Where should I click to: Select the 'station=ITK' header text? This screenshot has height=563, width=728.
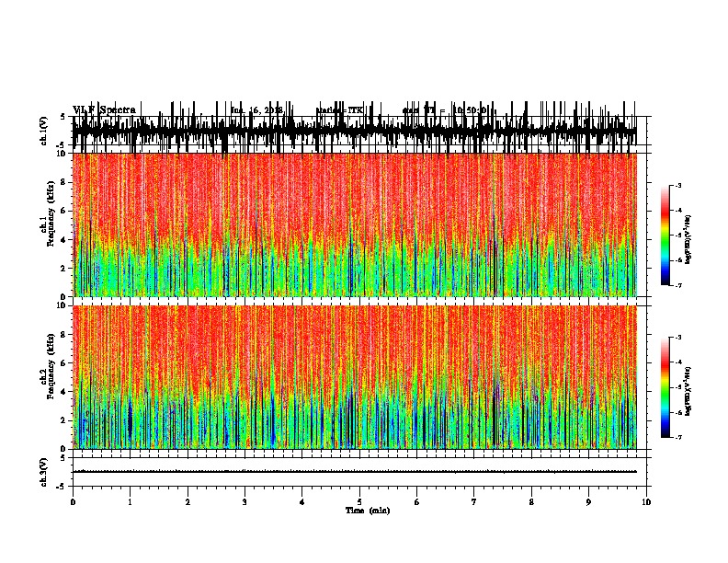(340, 110)
